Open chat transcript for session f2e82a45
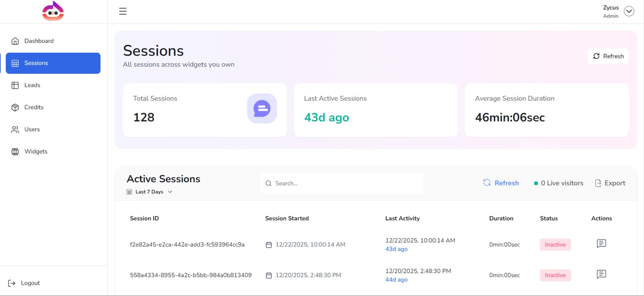Image resolution: width=644 pixels, height=296 pixels. (x=601, y=244)
